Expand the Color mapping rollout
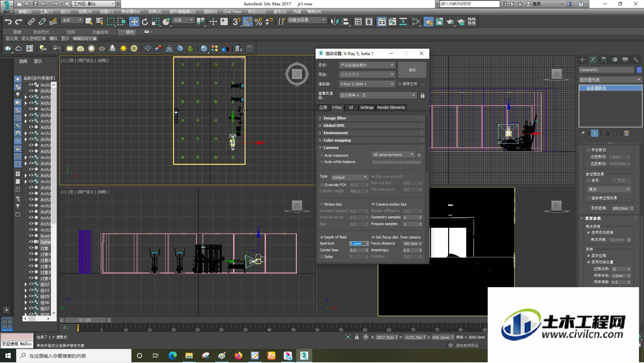 [371, 140]
